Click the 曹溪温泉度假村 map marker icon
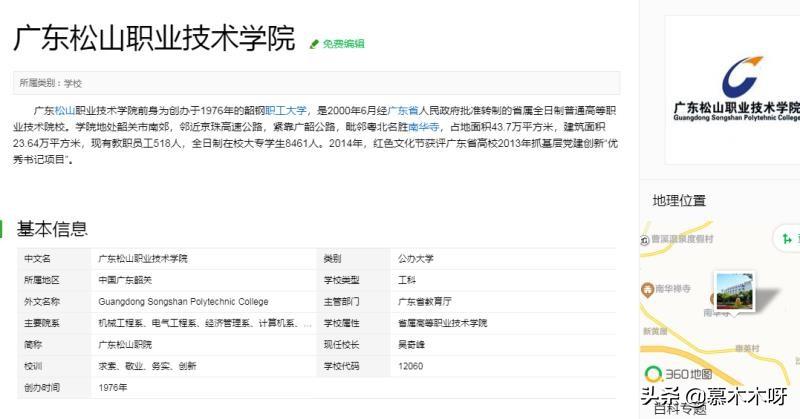Image resolution: width=800 pixels, height=419 pixels. coord(645,240)
